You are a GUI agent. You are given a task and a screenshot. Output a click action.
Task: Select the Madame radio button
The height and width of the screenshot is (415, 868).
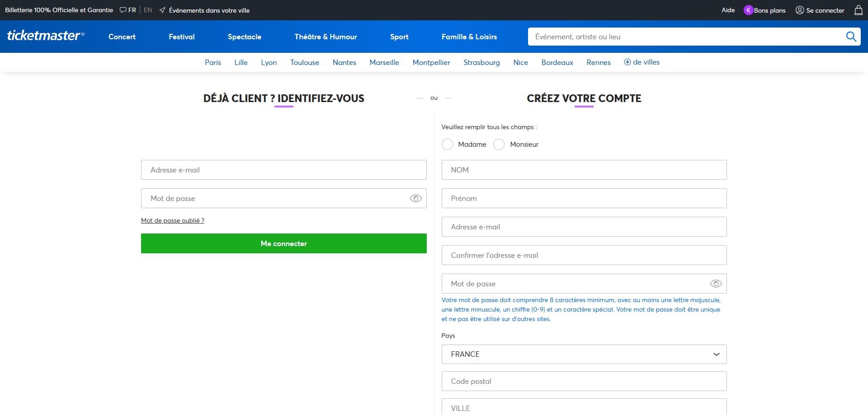point(447,144)
